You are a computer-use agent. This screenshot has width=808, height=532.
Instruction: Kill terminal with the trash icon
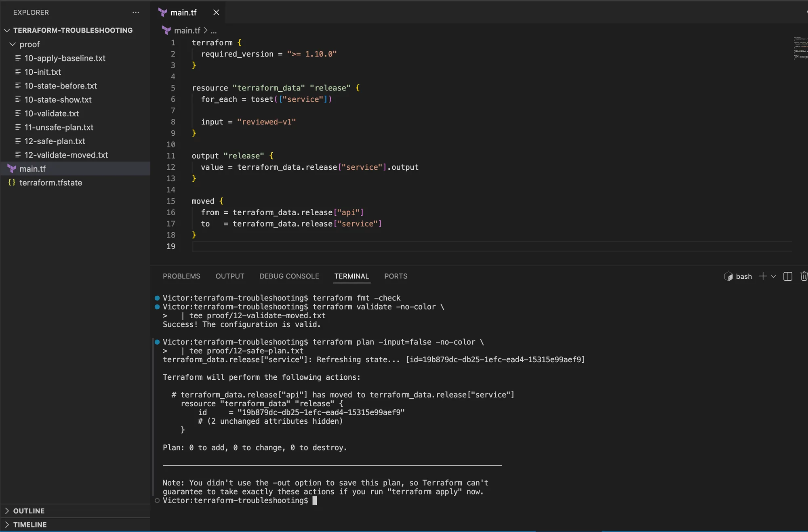click(x=804, y=276)
